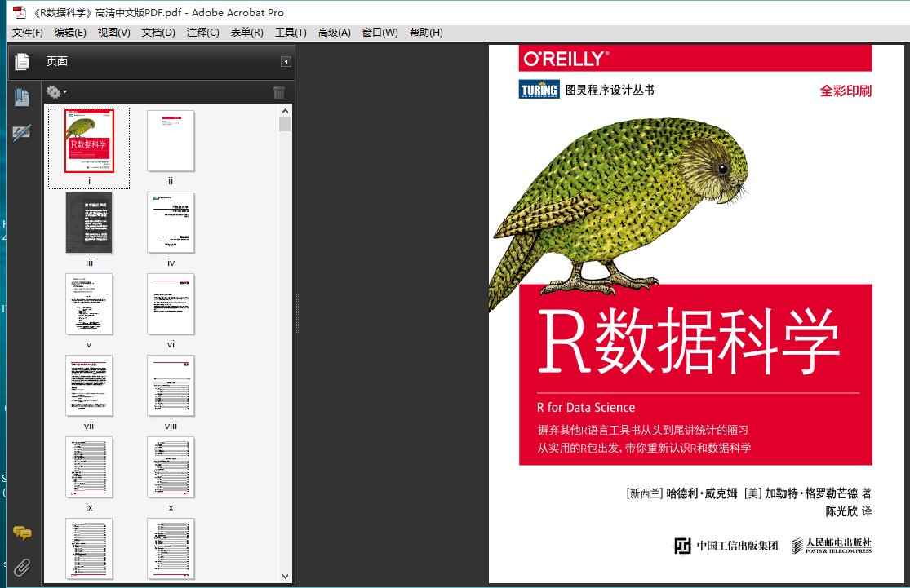Click the 全彩印刷 text on cover
910x588 pixels.
pyautogui.click(x=846, y=91)
